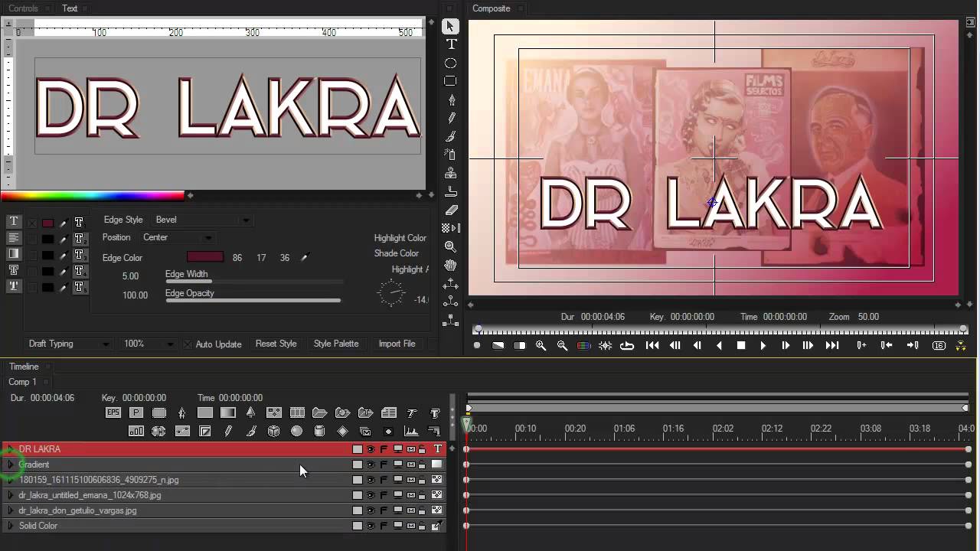Screen dimensions: 980x551
Task: Select the Eraser tool
Action: point(451,210)
